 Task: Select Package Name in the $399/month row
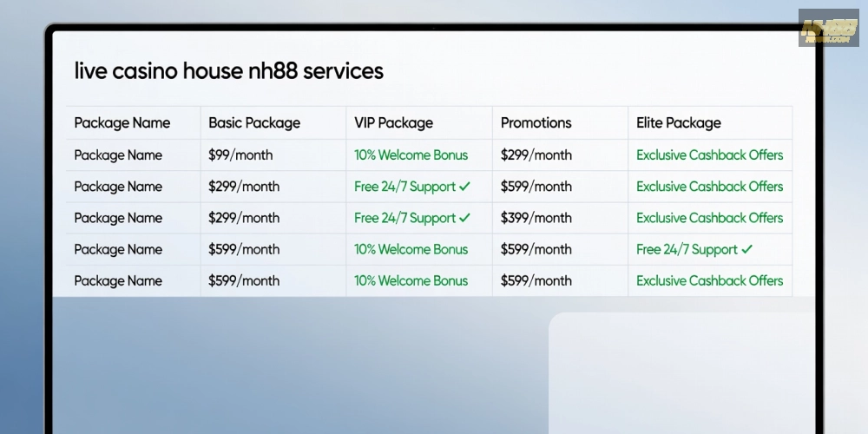pyautogui.click(x=118, y=218)
